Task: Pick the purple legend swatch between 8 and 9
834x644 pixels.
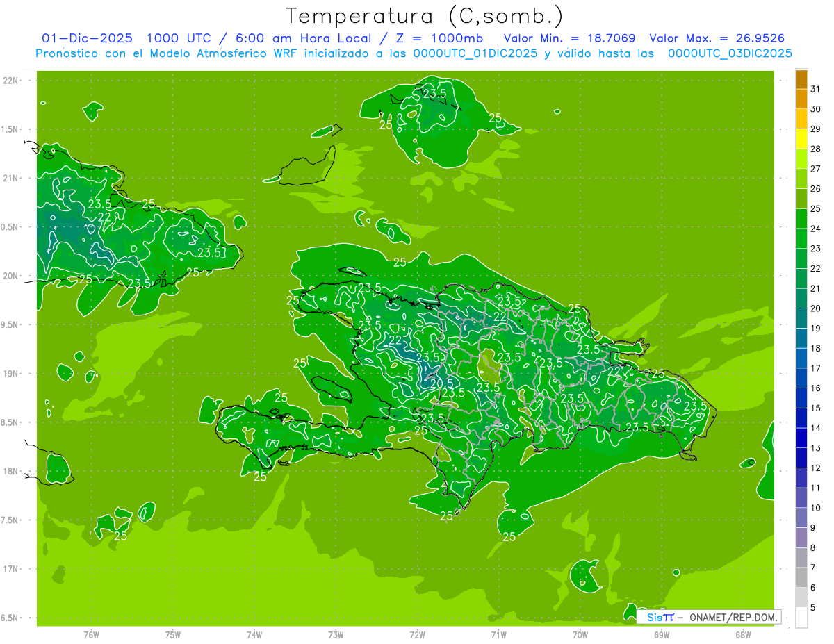Action: coord(801,538)
